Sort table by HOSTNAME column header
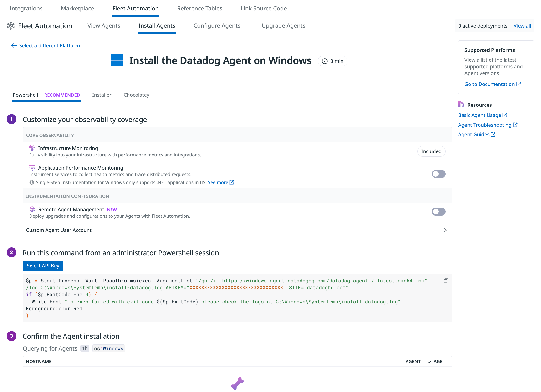 [39, 361]
